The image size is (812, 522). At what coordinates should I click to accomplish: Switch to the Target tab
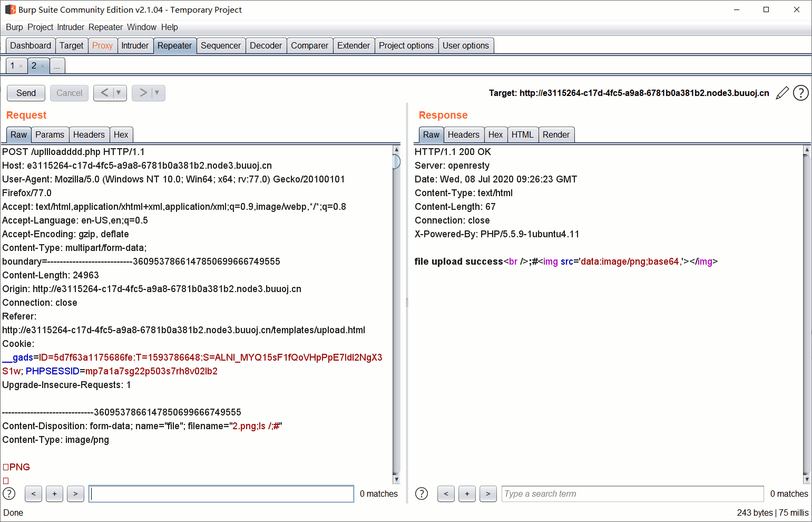[71, 45]
